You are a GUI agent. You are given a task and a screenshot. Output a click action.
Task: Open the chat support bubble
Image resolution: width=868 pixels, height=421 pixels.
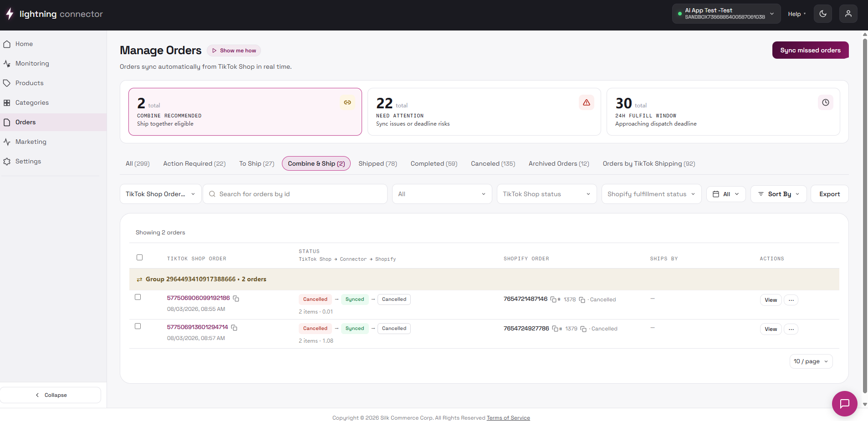click(844, 403)
